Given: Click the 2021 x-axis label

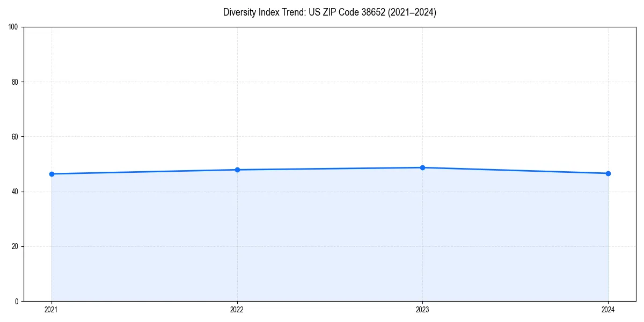Looking at the screenshot, I should (51, 309).
